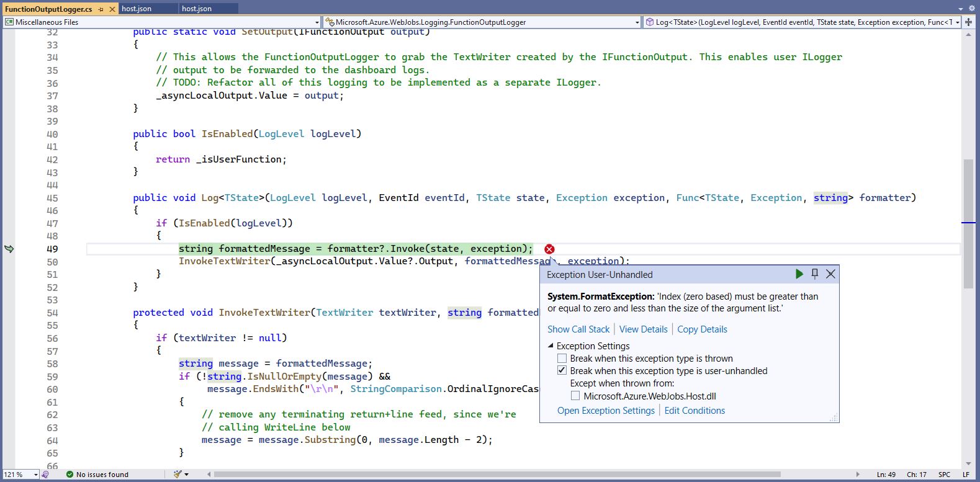Click the red exception error icon on line 49

tap(549, 249)
